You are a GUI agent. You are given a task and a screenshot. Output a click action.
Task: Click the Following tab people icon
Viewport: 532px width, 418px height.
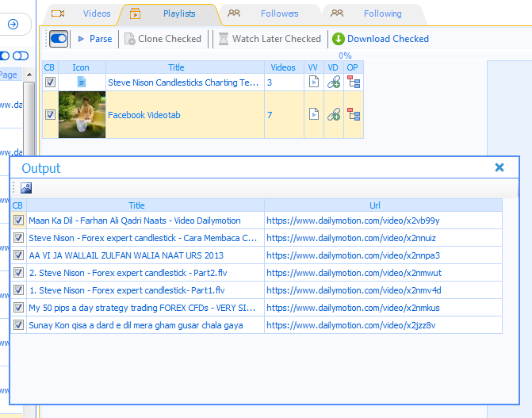[337, 13]
